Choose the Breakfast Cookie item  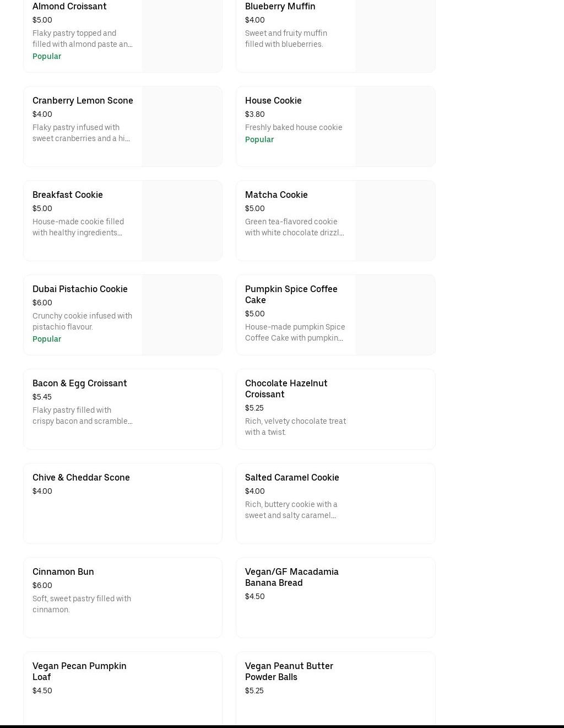tap(68, 195)
